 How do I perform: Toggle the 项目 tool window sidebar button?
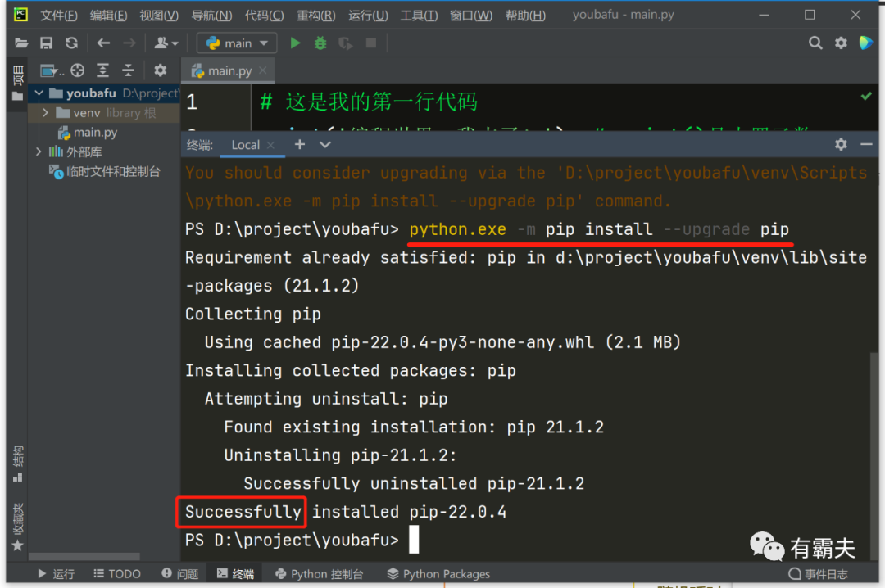[x=17, y=82]
